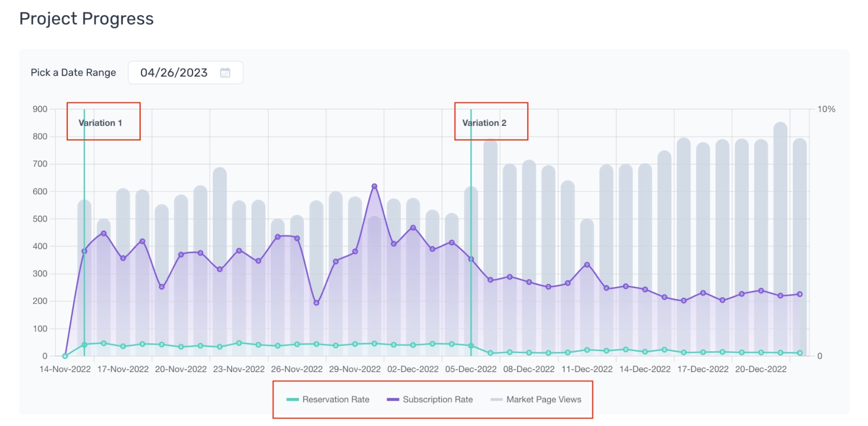
Task: Click the Reservation Rate legend text
Action: pos(337,399)
